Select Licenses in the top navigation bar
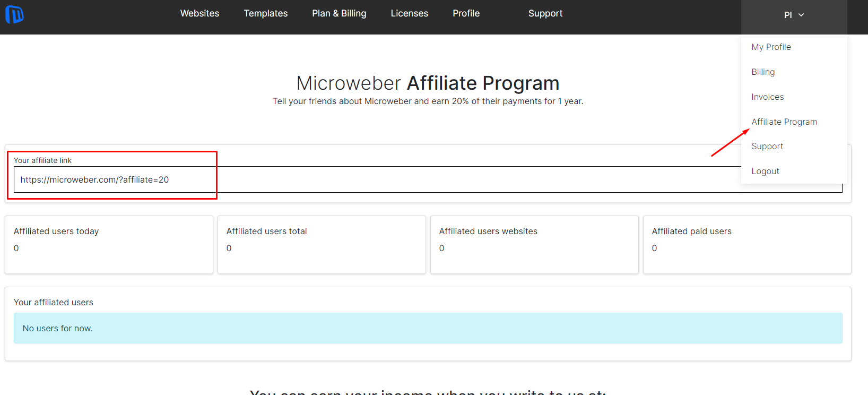The width and height of the screenshot is (868, 395). tap(409, 13)
